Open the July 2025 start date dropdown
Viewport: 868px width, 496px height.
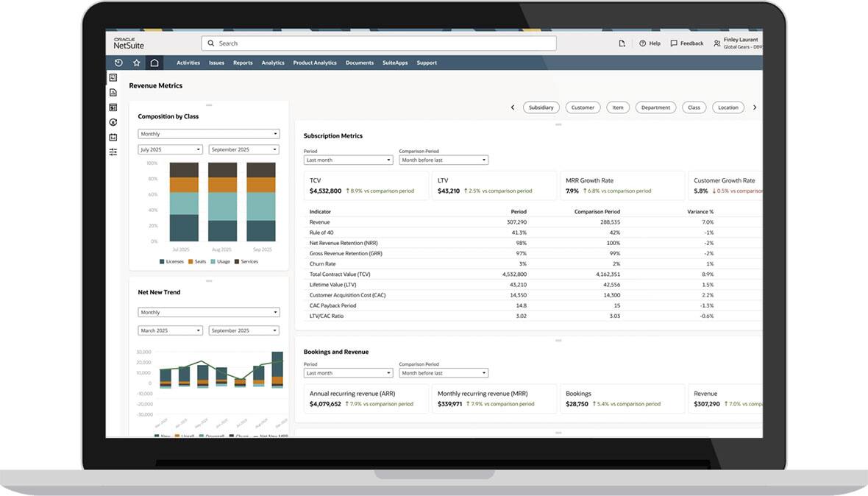171,149
